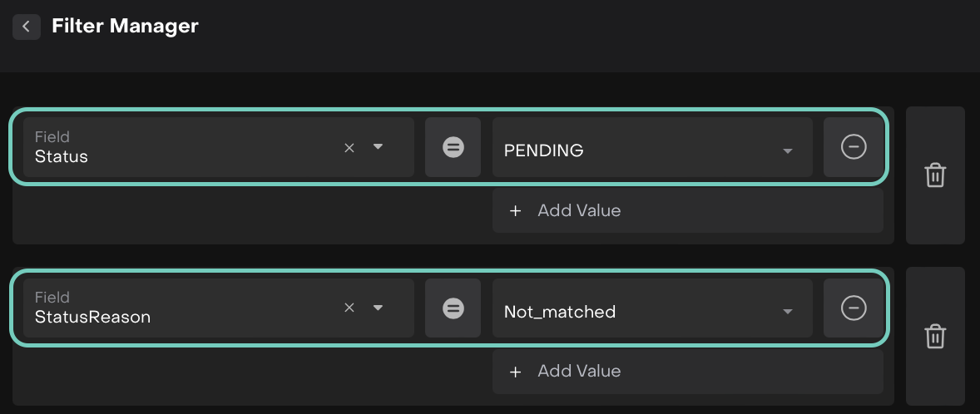Add Value to the StatusReason filter
The width and height of the screenshot is (980, 414).
pos(579,371)
